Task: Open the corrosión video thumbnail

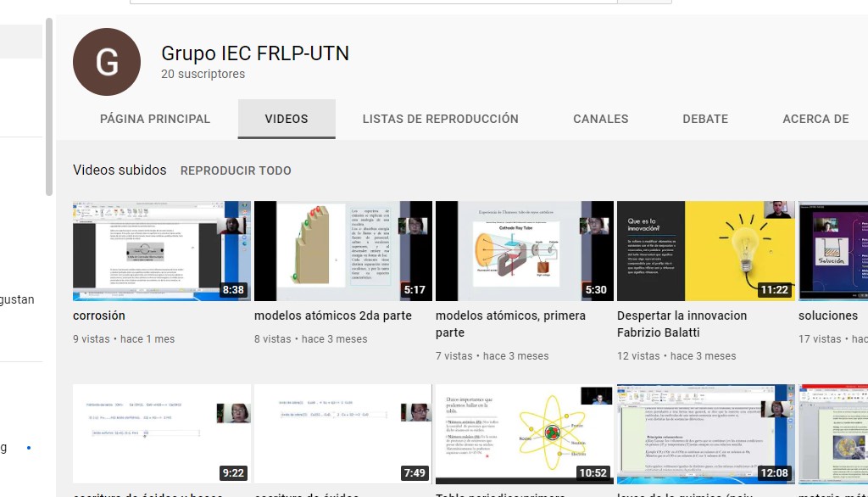Action: point(162,251)
